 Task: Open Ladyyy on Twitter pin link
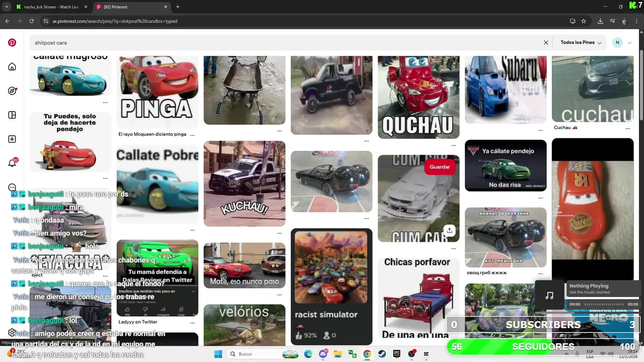[x=138, y=322]
